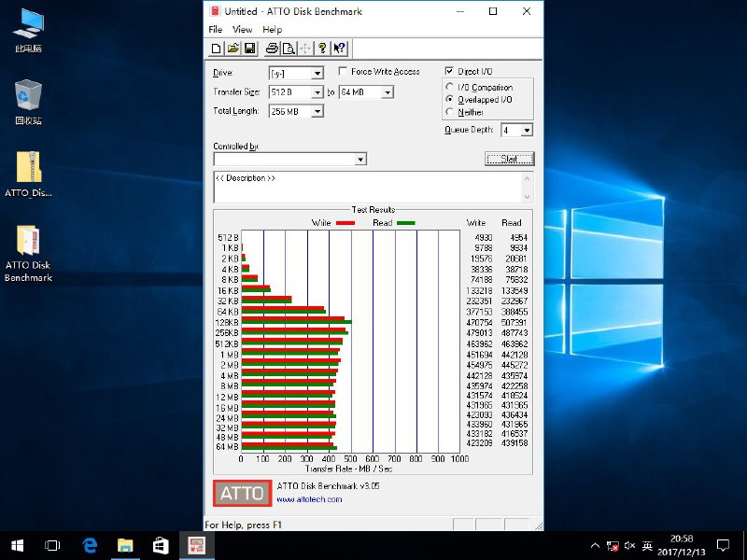Viewport: 747px width, 560px height.
Task: Open the Drive dropdown
Action: pyautogui.click(x=317, y=74)
